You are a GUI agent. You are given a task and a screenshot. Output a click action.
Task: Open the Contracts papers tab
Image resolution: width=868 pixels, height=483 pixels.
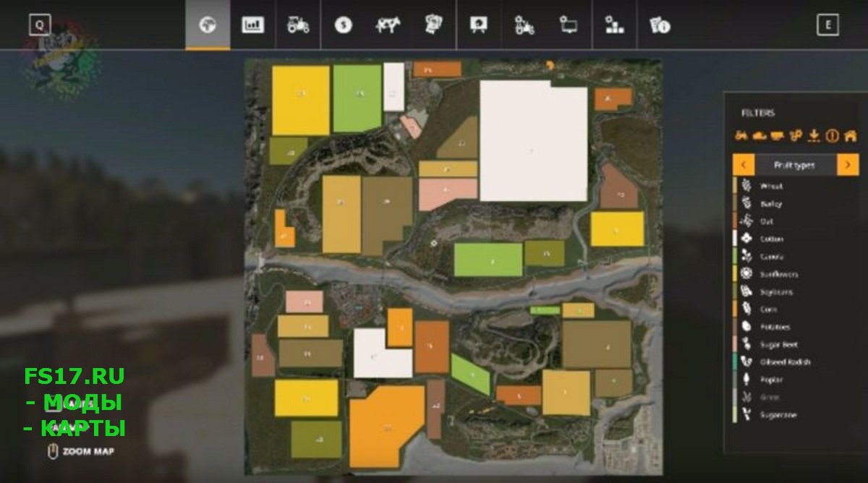(433, 25)
